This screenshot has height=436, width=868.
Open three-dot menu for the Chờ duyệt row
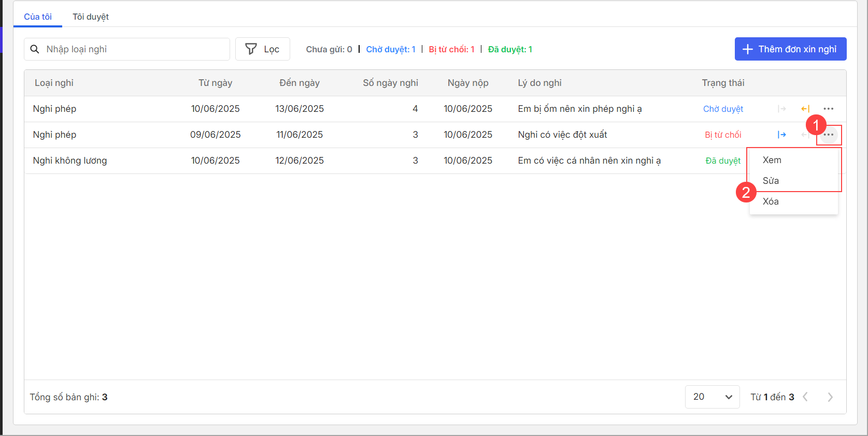[828, 109]
